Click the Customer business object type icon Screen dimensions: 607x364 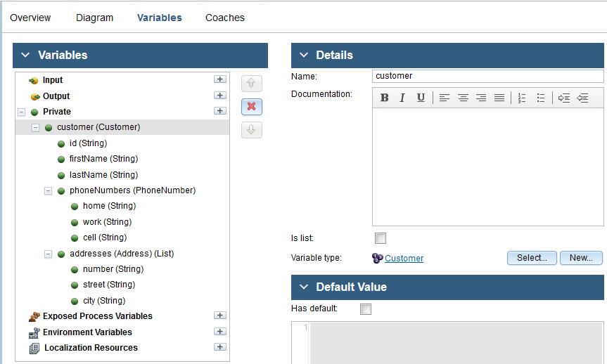[x=377, y=258]
